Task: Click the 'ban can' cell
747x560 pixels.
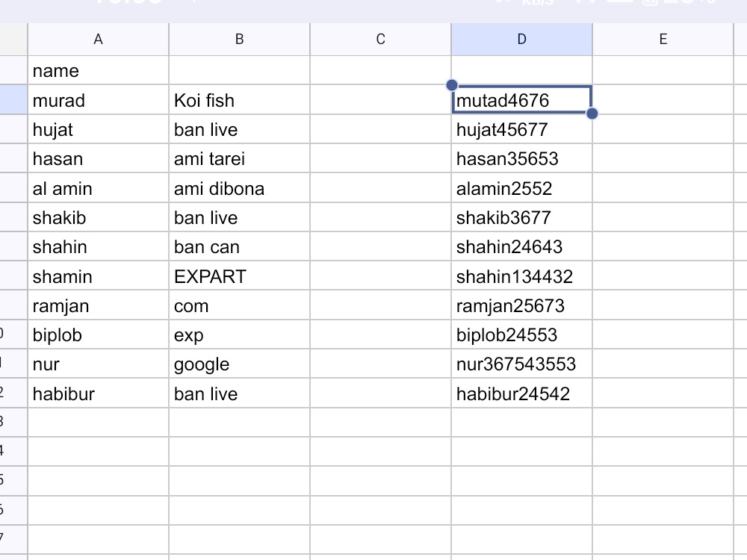Action: [239, 246]
